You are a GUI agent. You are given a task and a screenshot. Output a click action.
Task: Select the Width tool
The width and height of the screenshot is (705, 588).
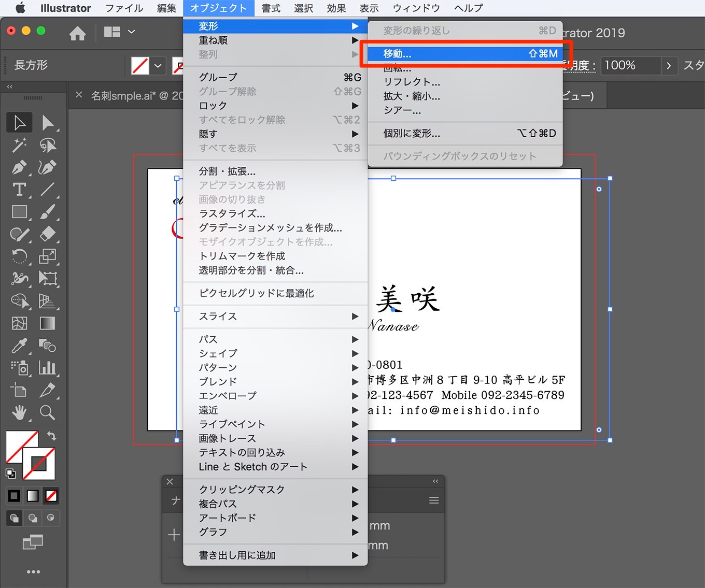(20, 279)
